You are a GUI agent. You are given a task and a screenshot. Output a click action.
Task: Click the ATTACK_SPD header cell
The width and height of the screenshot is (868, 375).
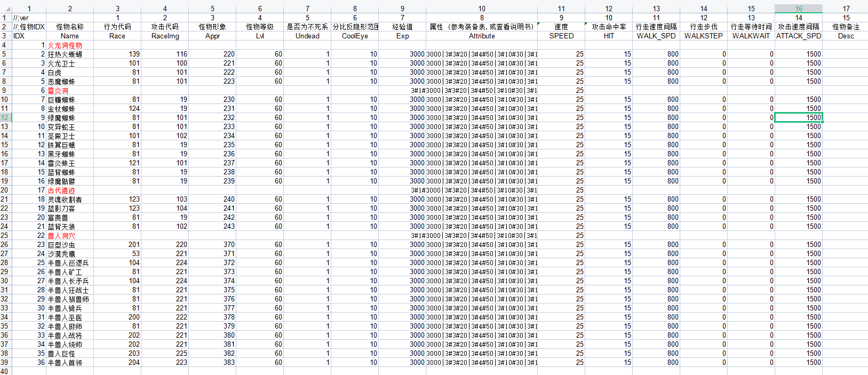(x=798, y=36)
